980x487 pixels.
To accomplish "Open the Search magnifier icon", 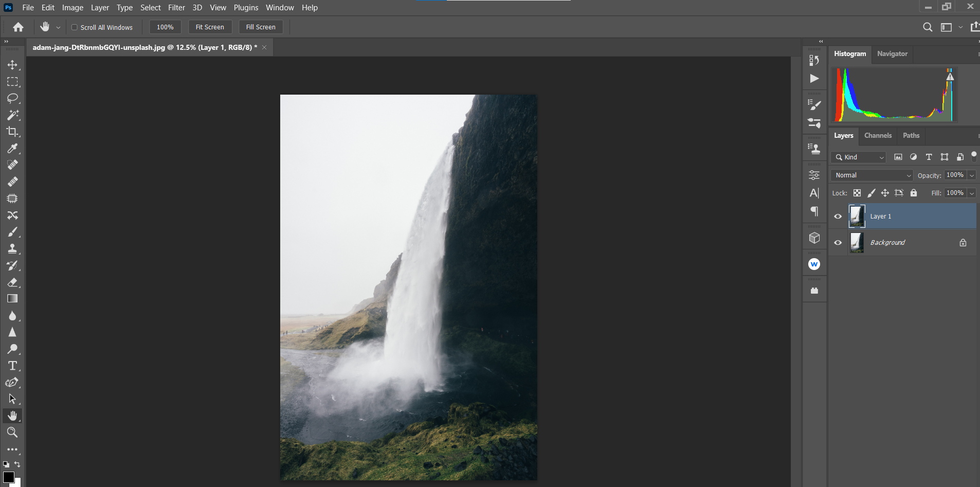I will click(928, 27).
